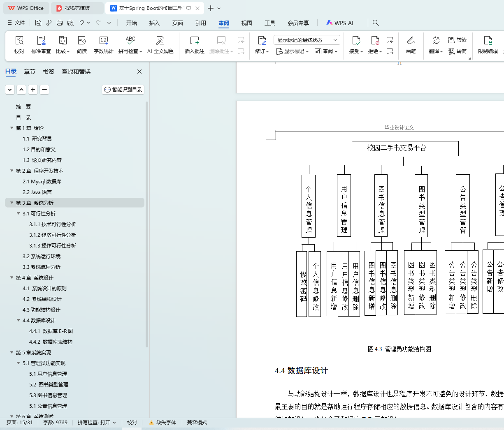Click 字数: 9739 in the status bar

coord(55,423)
